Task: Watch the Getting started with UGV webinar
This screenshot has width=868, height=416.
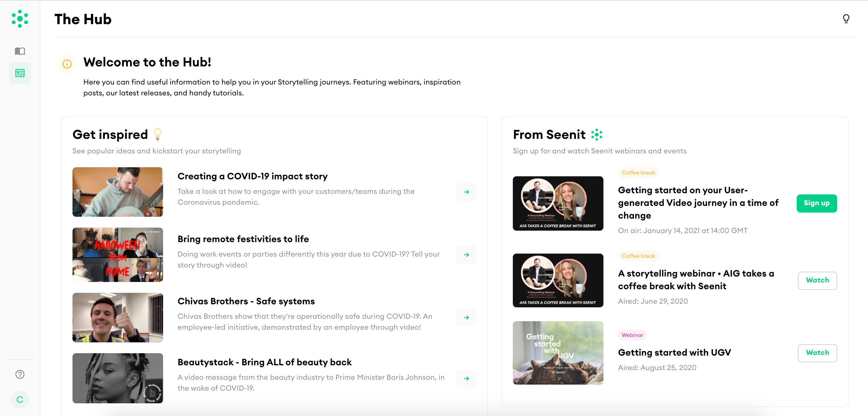Action: click(x=817, y=353)
